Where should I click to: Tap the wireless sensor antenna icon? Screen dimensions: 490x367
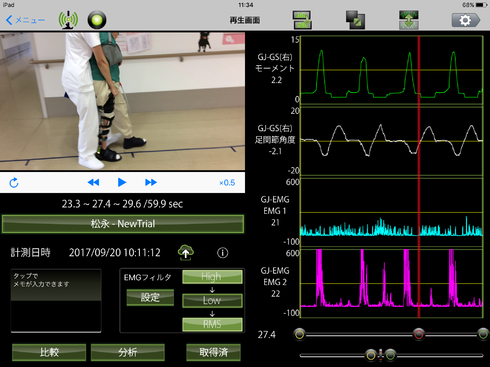tap(68, 20)
